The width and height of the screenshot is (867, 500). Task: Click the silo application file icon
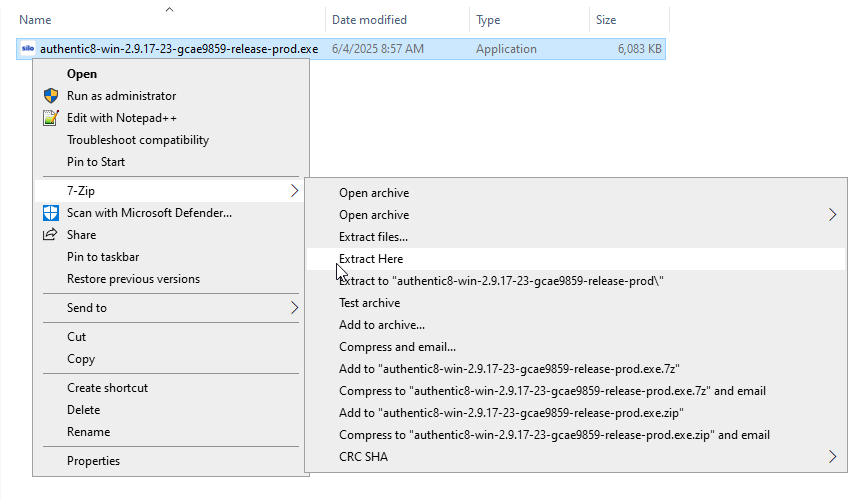pyautogui.click(x=28, y=49)
